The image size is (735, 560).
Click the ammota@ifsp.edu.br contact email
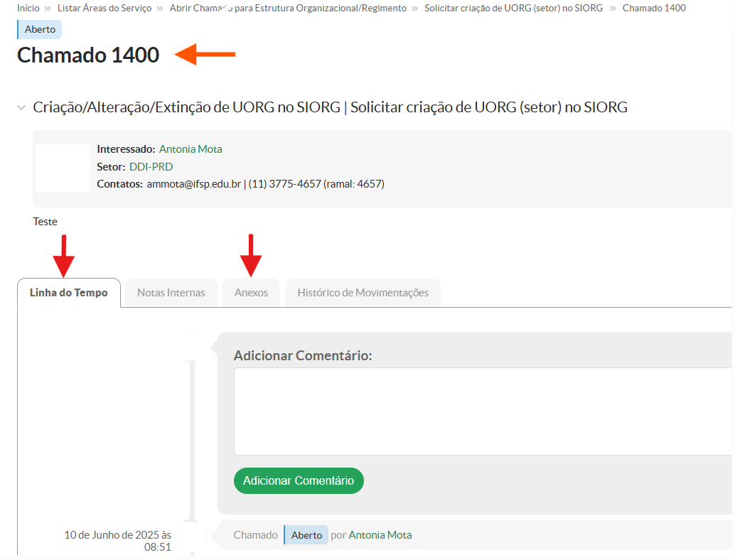pos(193,184)
